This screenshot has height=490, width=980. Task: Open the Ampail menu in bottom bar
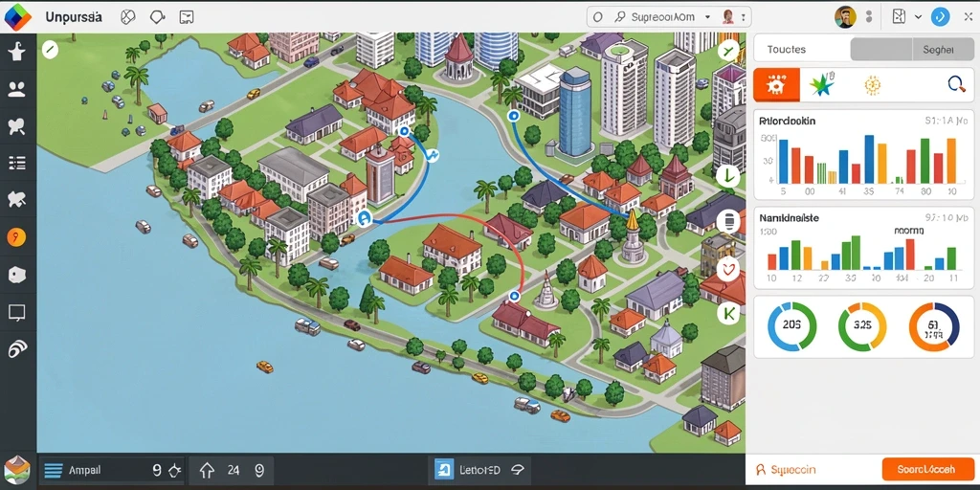coord(84,470)
